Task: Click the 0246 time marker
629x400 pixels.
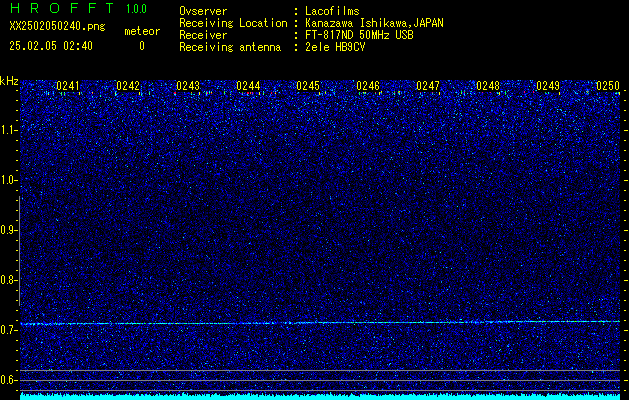Action: tap(368, 86)
